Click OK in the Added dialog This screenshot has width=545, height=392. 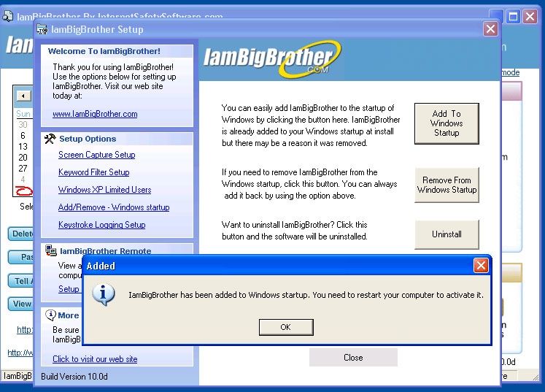pos(286,327)
